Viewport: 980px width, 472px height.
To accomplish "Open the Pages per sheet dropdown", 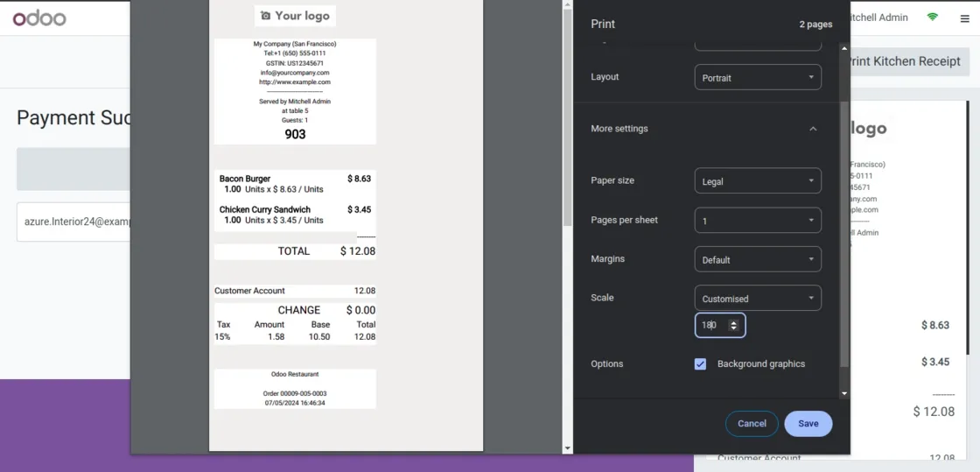I will pyautogui.click(x=758, y=220).
